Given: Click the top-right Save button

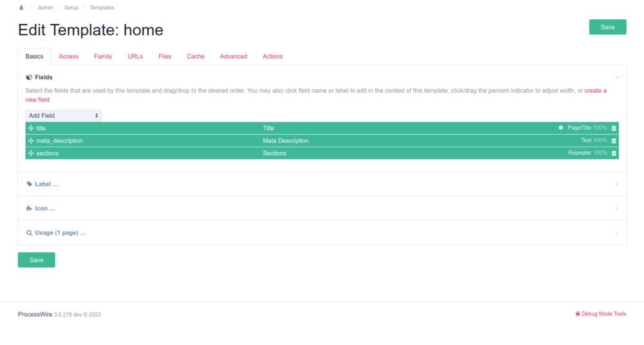Looking at the screenshot, I should [x=607, y=27].
